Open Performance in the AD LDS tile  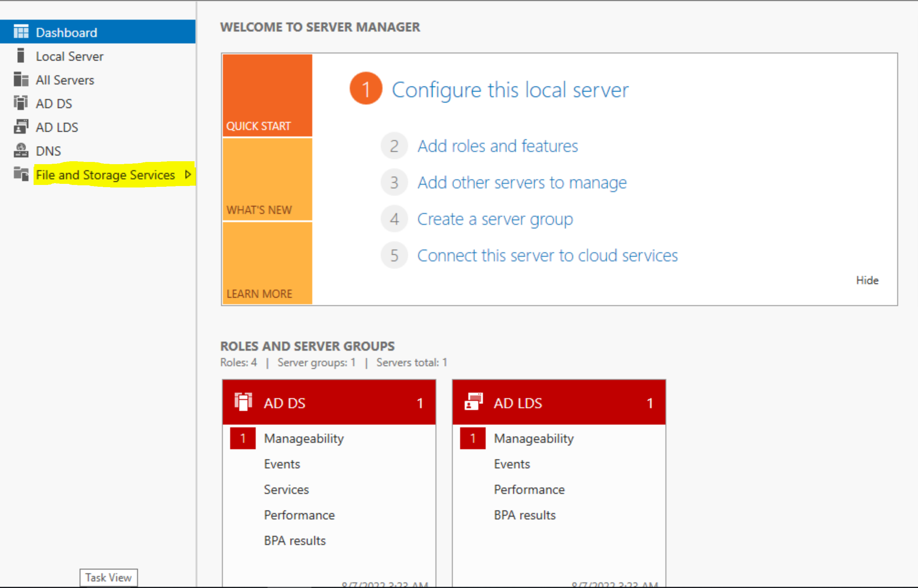tap(529, 490)
